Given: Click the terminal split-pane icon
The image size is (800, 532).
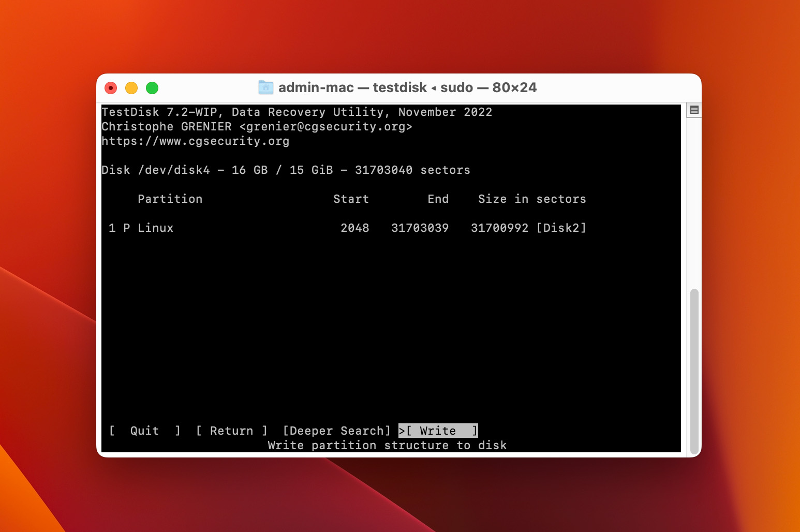Looking at the screenshot, I should pos(694,110).
